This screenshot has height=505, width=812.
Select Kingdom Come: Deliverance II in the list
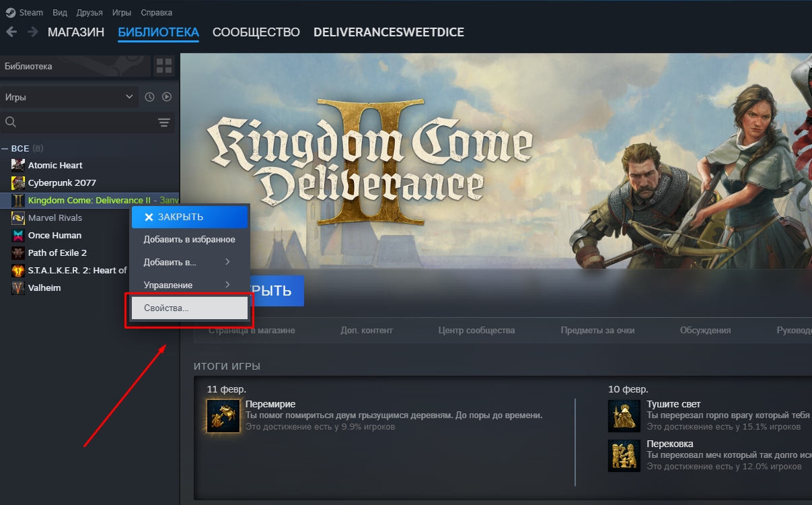coord(89,200)
